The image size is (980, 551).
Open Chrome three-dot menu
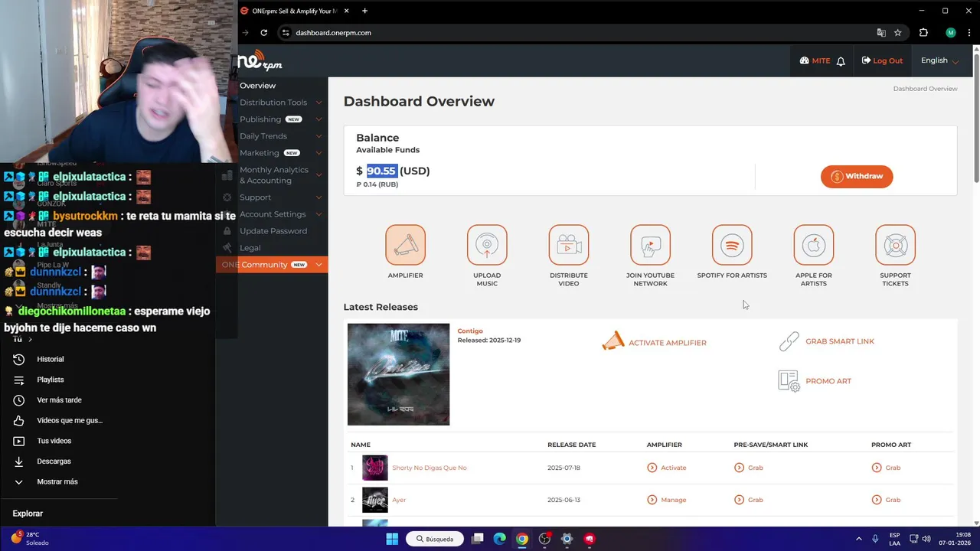(969, 33)
